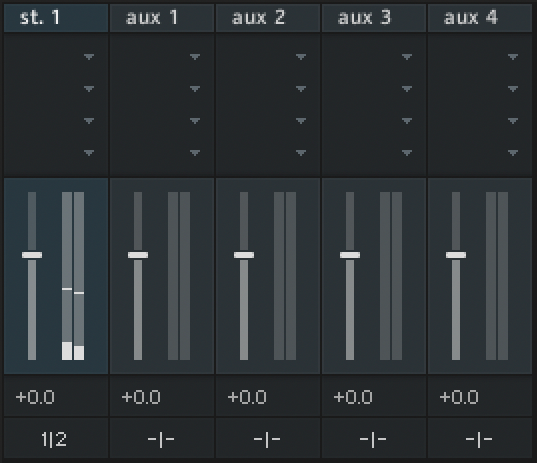Image resolution: width=537 pixels, height=463 pixels.
Task: Click the aux 3 volume fader handle
Action: pos(350,255)
